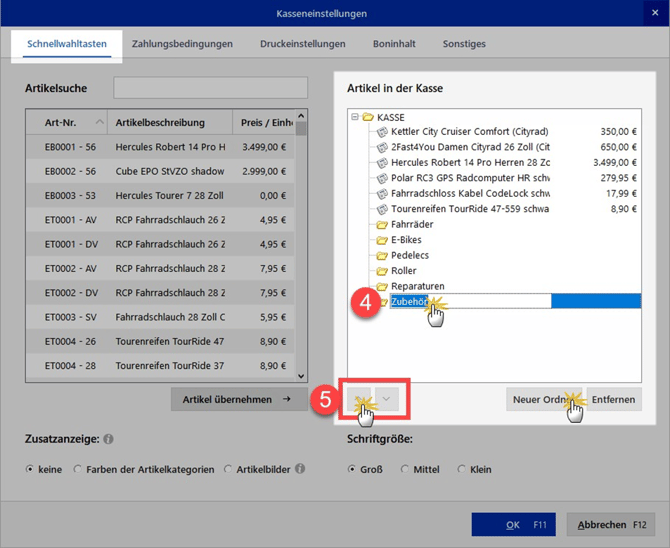Open the Druckeinstellungen tab

(x=302, y=44)
